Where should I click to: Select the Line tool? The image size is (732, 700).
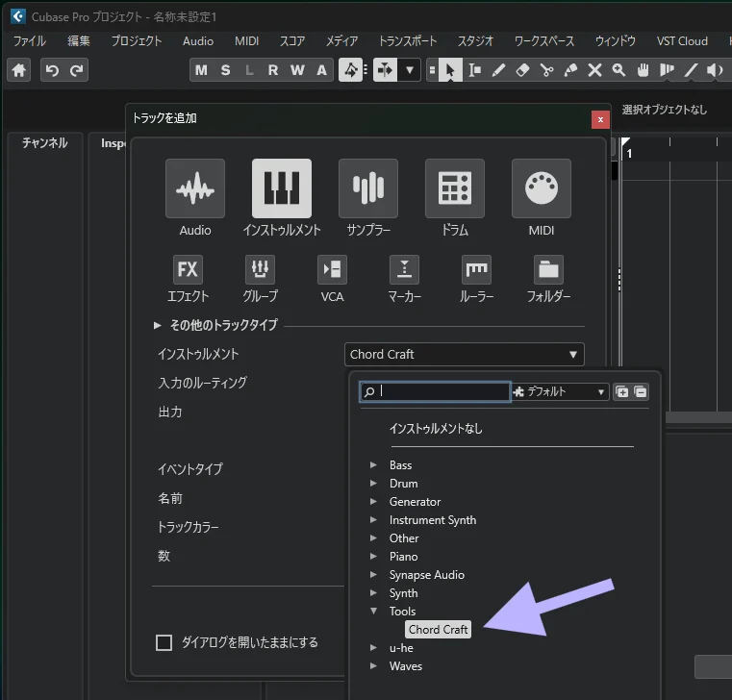click(x=691, y=70)
